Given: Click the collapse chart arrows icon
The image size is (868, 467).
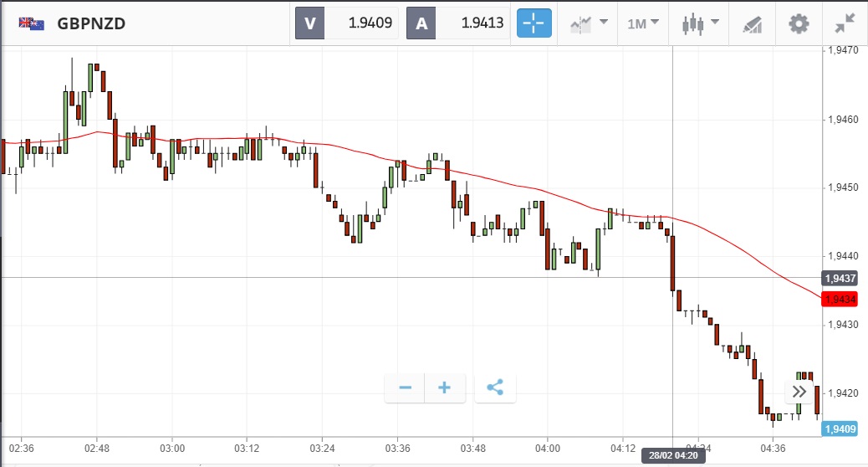Looking at the screenshot, I should point(845,23).
